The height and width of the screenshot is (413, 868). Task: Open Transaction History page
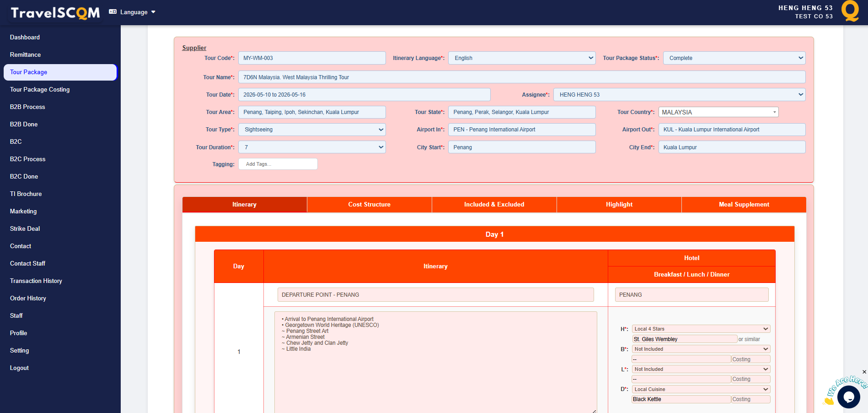tap(36, 281)
